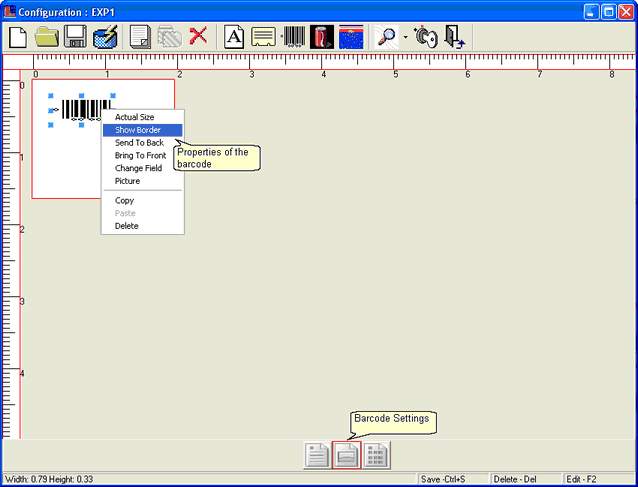Open Barcode Settings bottom button
The image size is (638, 487).
pos(346,455)
